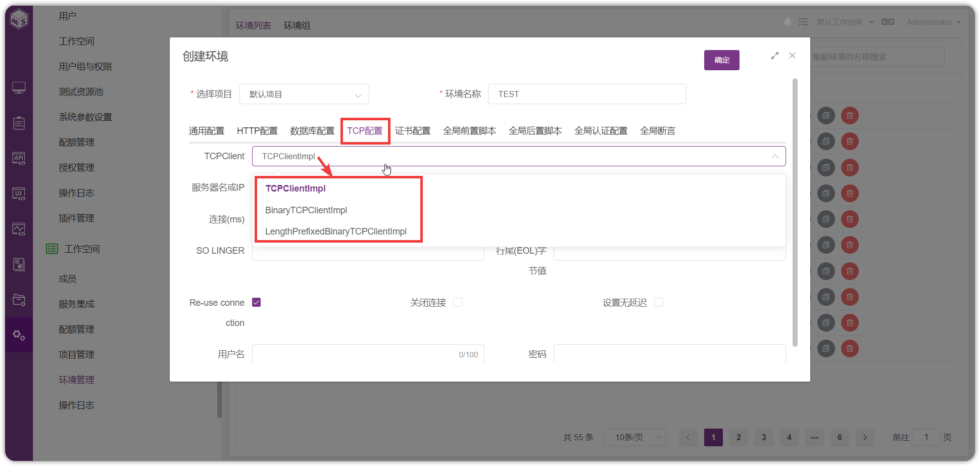
Task: Open the report sidebar icon
Action: 19,264
